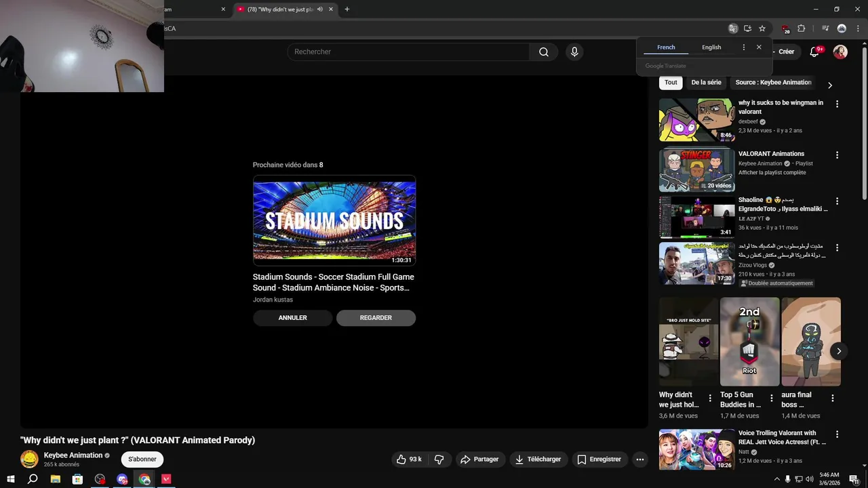The image size is (868, 488).
Task: Click REGARDER to watch next video
Action: (376, 318)
